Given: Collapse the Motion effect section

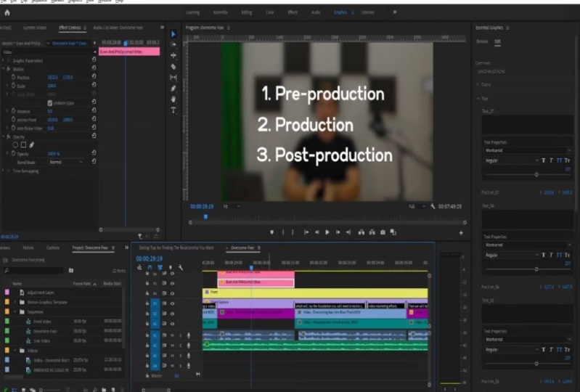Looking at the screenshot, I should point(4,69).
